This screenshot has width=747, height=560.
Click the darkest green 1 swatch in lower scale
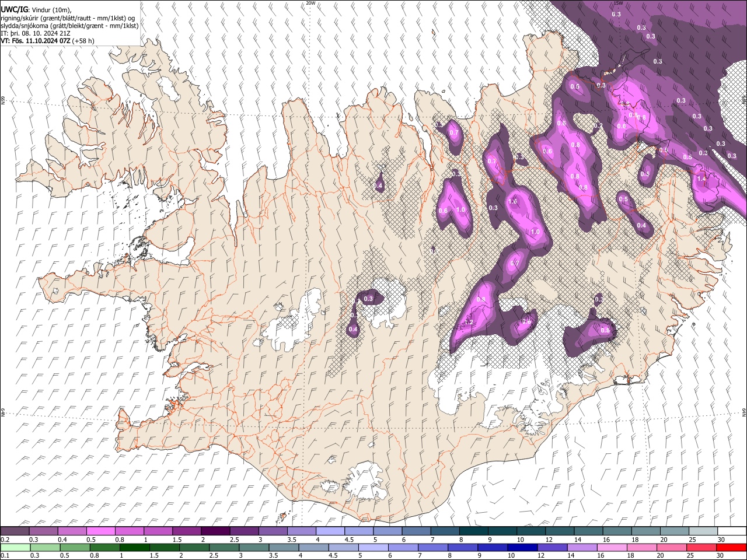coord(134,547)
